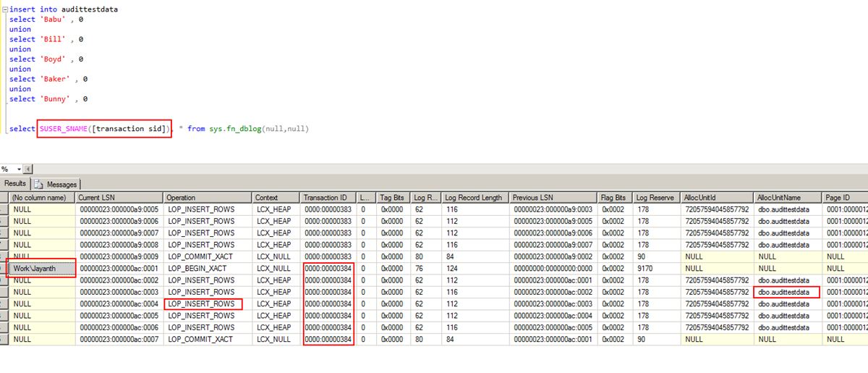The width and height of the screenshot is (868, 373).
Task: Click the horizontal scroll left arrow beside zoom
Action: (x=27, y=169)
